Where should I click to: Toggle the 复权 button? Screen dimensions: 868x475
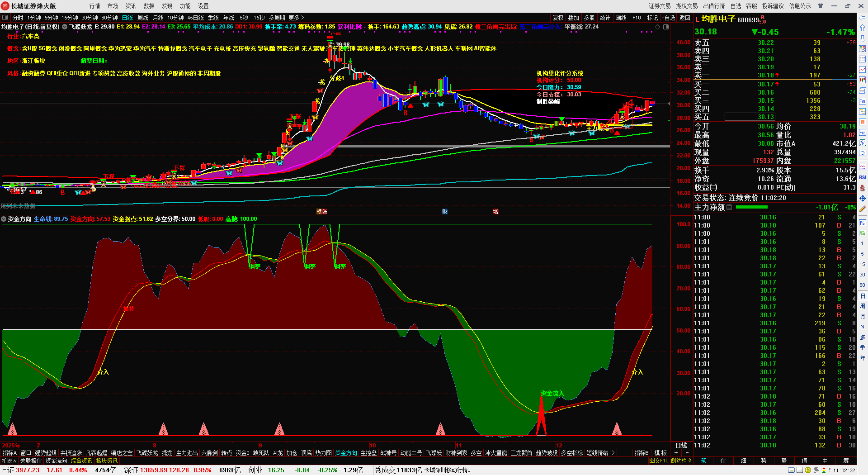pyautogui.click(x=558, y=18)
